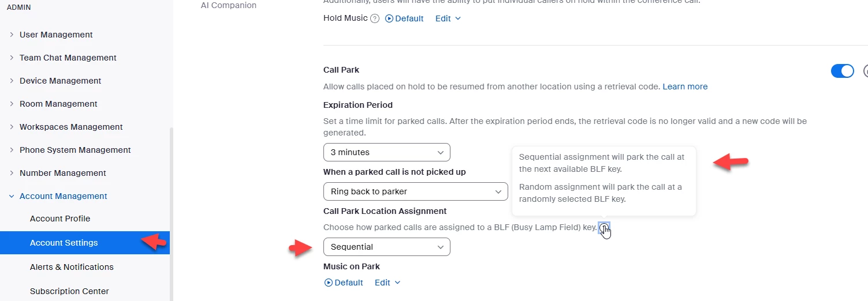Play the default Hold Music
Image resolution: width=868 pixels, height=301 pixels.
[x=404, y=18]
